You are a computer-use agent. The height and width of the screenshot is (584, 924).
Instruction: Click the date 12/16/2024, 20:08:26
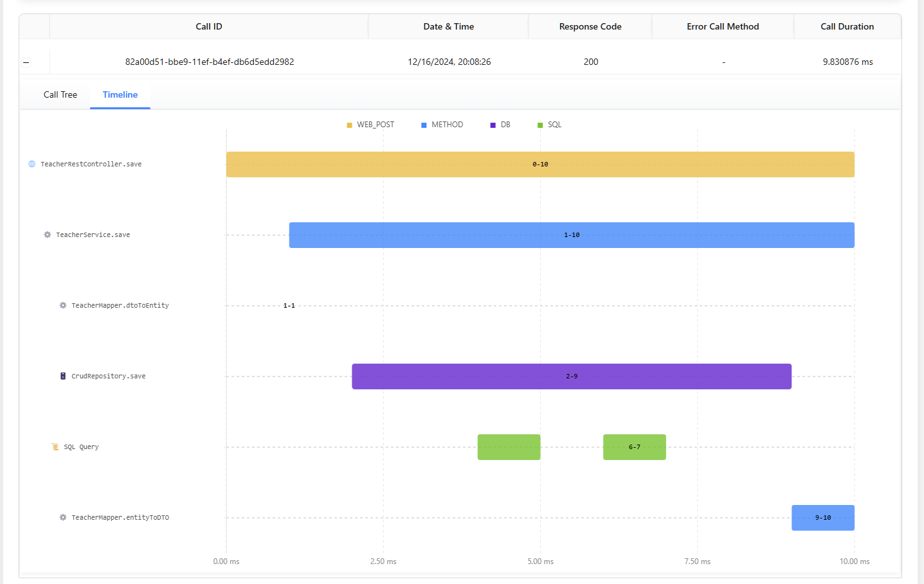(x=449, y=62)
